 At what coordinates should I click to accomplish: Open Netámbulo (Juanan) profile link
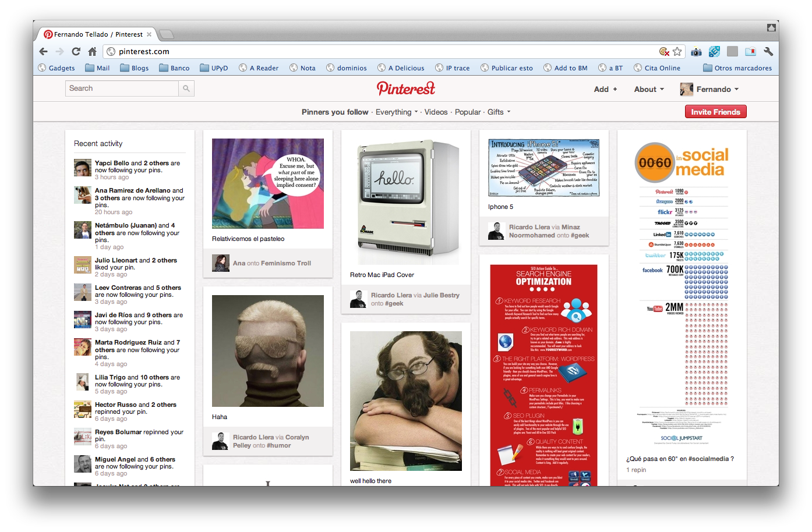(x=126, y=225)
